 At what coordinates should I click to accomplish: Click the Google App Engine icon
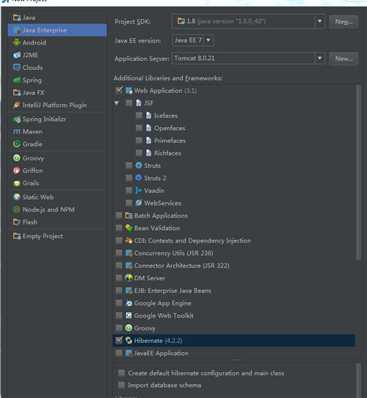pyautogui.click(x=129, y=303)
